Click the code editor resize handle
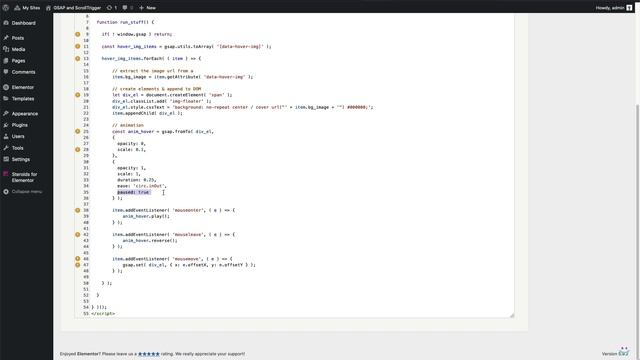 coord(512,315)
